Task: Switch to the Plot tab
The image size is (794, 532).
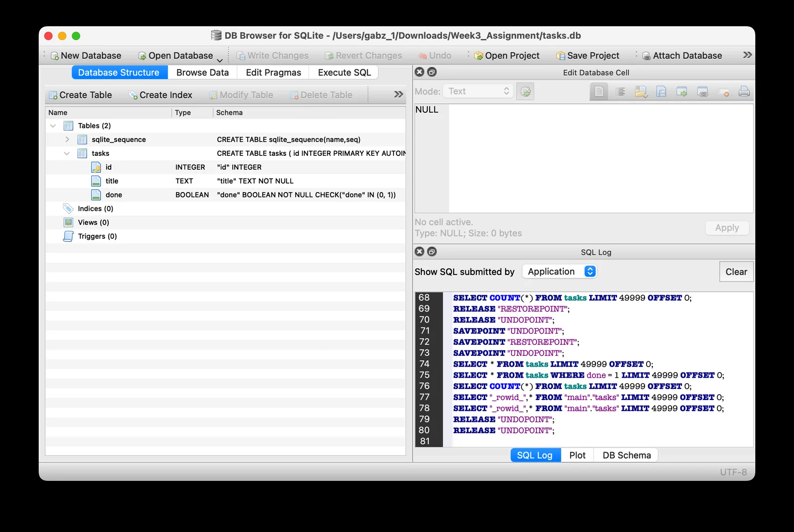Action: coord(577,455)
